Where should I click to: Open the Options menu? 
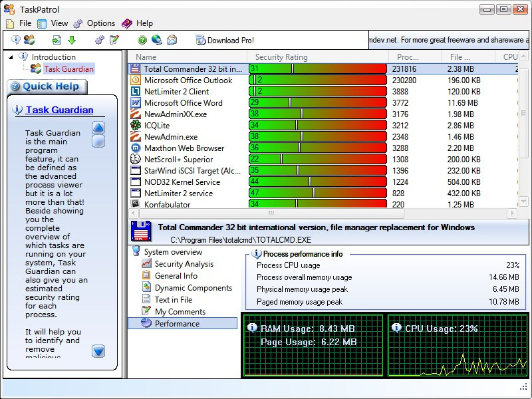click(101, 23)
